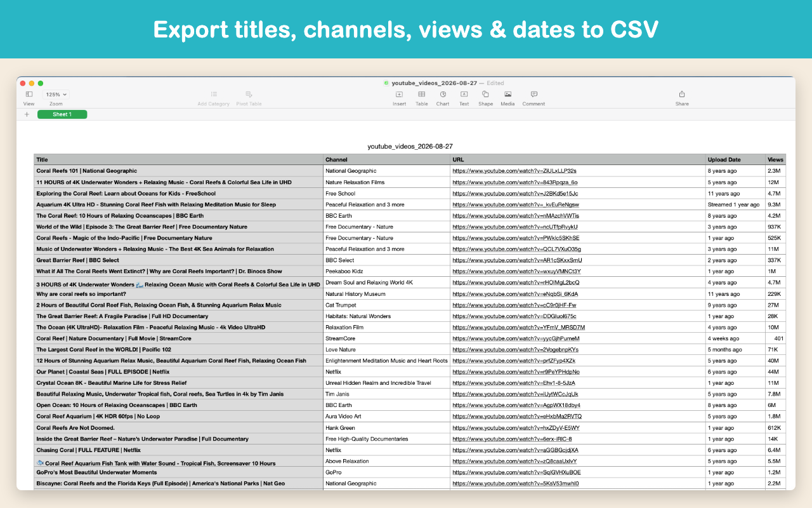The width and height of the screenshot is (812, 508).
Task: Select the '4 weeks ago' upload date cell
Action: (x=735, y=338)
